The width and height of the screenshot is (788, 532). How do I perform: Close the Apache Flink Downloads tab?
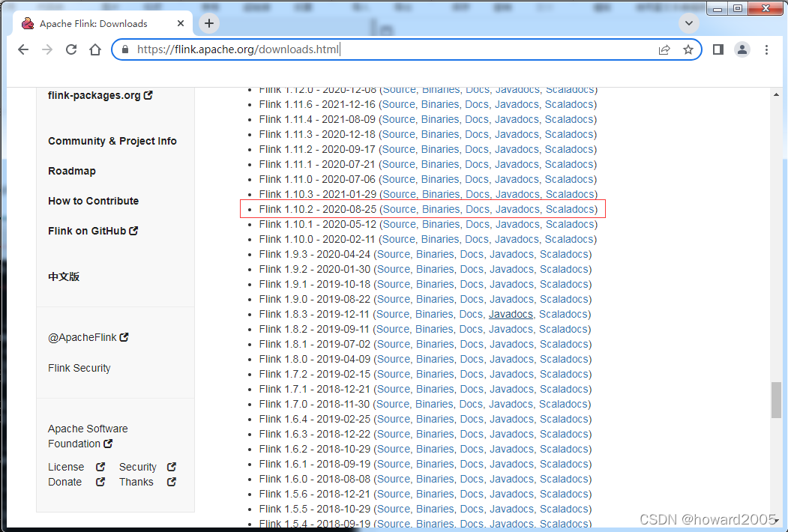[x=181, y=23]
